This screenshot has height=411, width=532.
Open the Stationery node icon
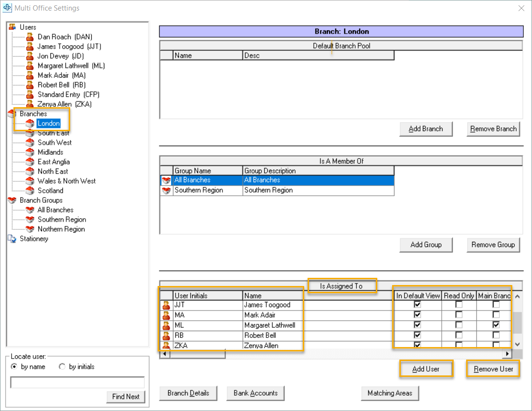click(x=12, y=238)
